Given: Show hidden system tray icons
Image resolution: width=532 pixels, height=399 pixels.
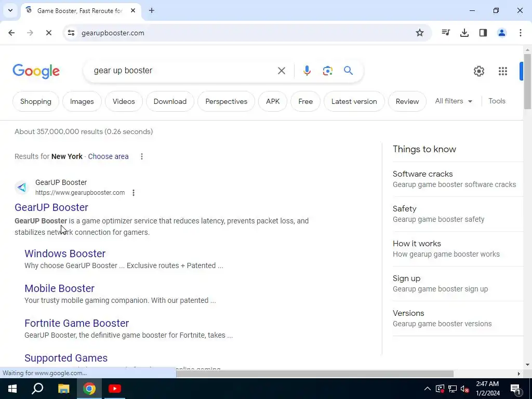Looking at the screenshot, I should click(x=428, y=389).
